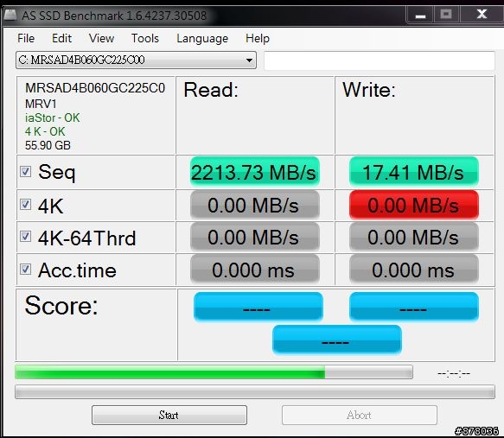Click the read score box
Viewport: 504px width, 438px height.
(258, 307)
